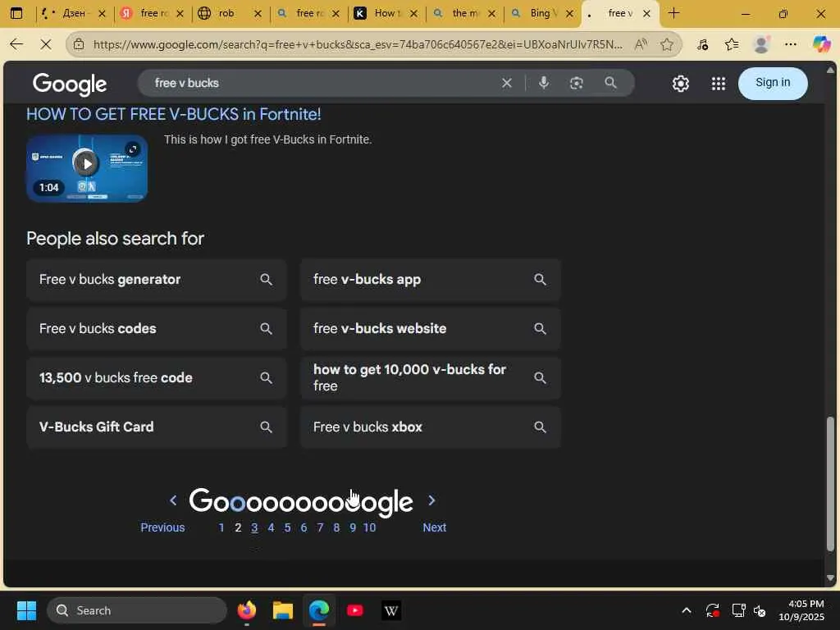Search free v-bucks website suggestion
840x630 pixels.
[430, 328]
